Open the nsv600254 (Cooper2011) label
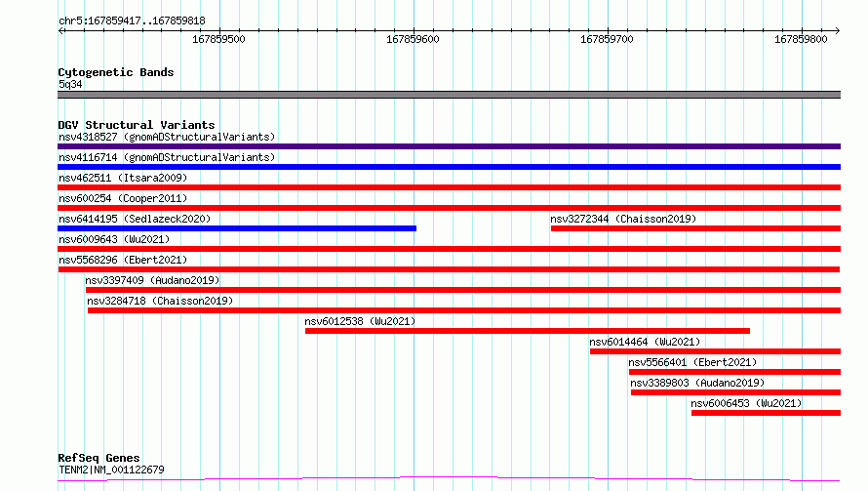The image size is (868, 491). click(123, 198)
